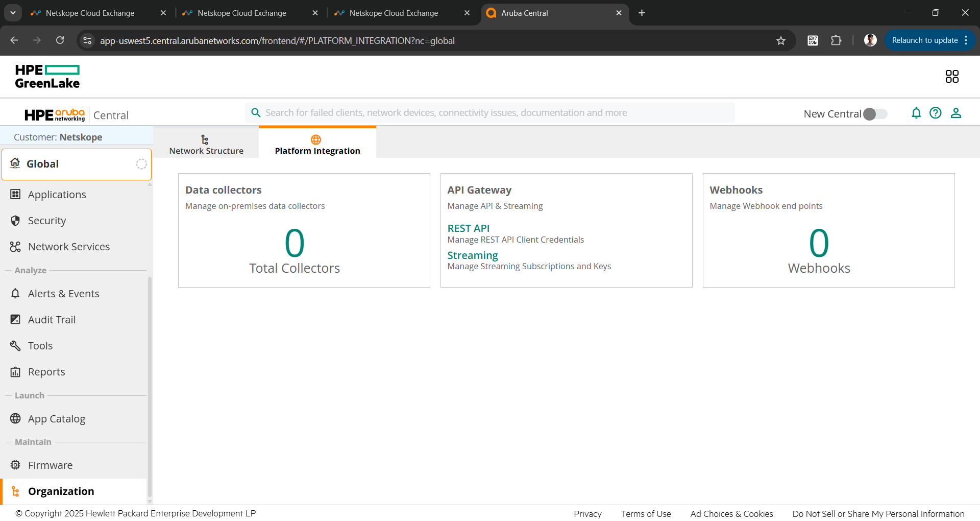Click the Network Structure tab icon

205,139
